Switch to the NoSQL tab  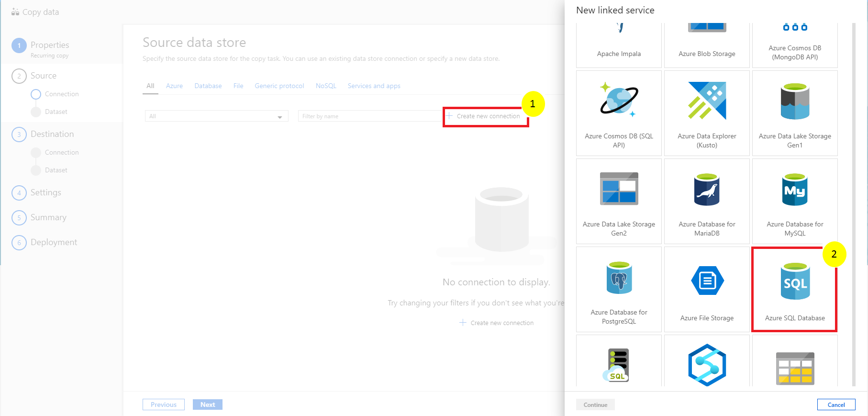click(326, 86)
